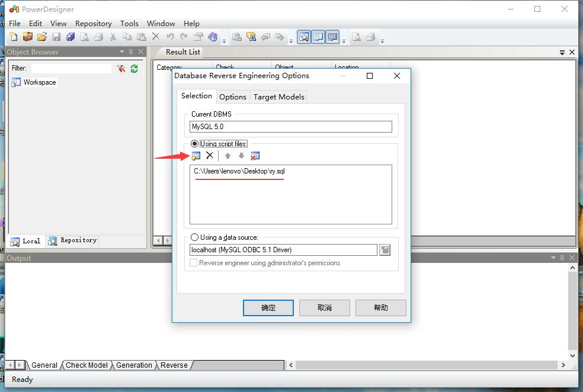Click the Print icon beside the Cut scissors

(x=98, y=37)
